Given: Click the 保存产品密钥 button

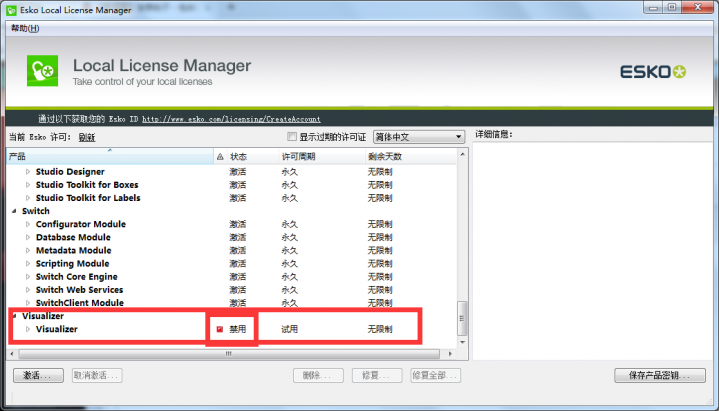Looking at the screenshot, I should [x=661, y=376].
